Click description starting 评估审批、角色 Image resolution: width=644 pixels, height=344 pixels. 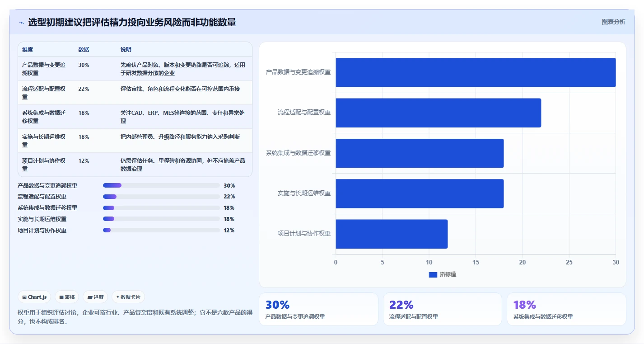[180, 89]
